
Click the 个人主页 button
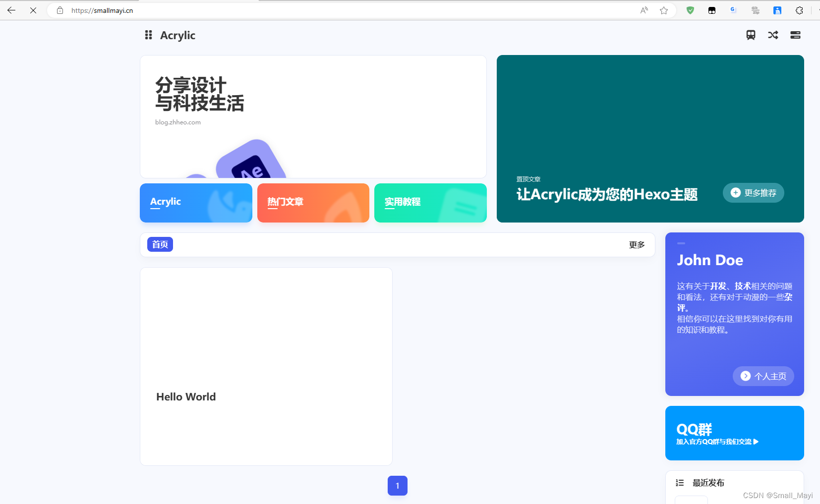pos(763,376)
